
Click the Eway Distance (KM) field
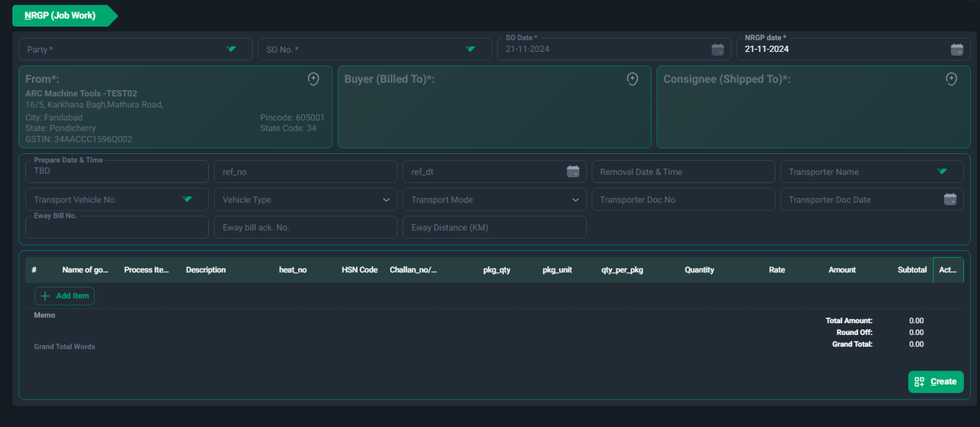pos(495,227)
